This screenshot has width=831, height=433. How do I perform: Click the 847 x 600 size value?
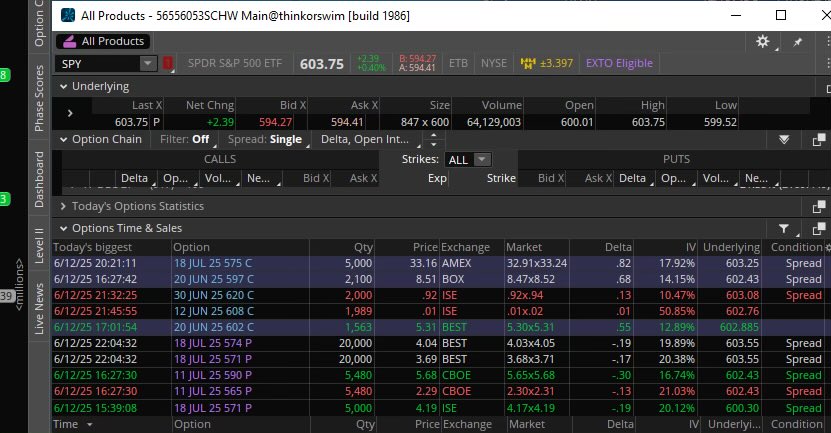click(x=425, y=122)
